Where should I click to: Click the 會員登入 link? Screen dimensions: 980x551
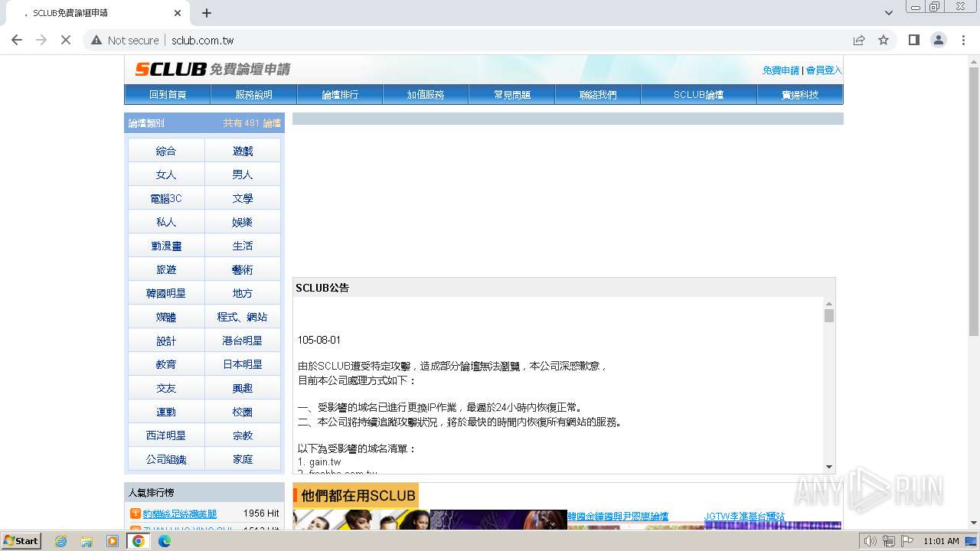[x=824, y=70]
